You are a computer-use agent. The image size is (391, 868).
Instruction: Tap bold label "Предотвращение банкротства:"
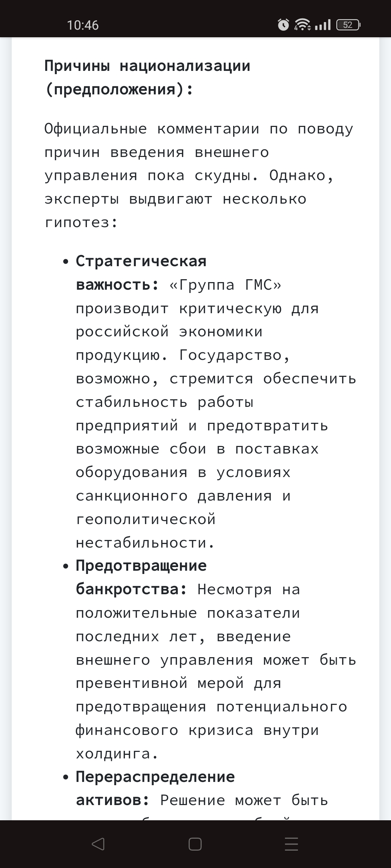(141, 578)
